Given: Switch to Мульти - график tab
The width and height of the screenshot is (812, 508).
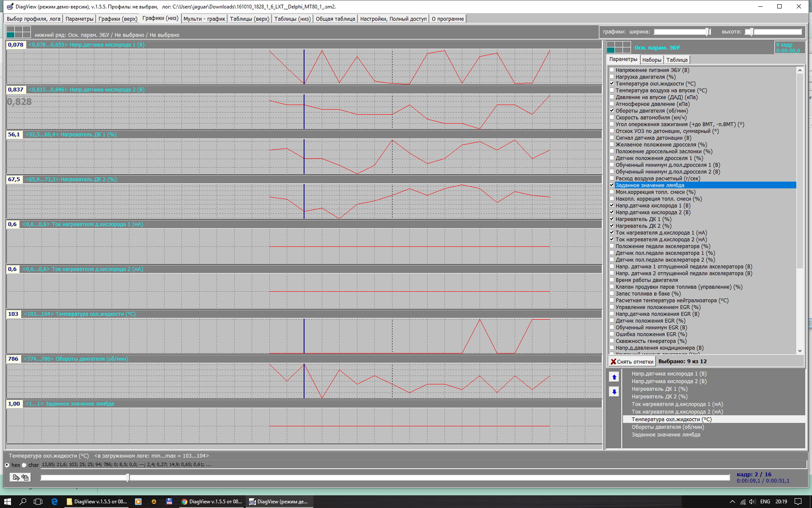Looking at the screenshot, I should tap(204, 19).
